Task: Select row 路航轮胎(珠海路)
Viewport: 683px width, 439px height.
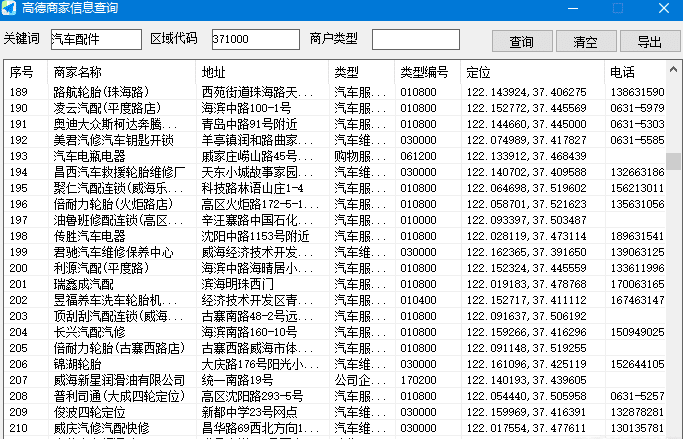Action: coord(335,92)
